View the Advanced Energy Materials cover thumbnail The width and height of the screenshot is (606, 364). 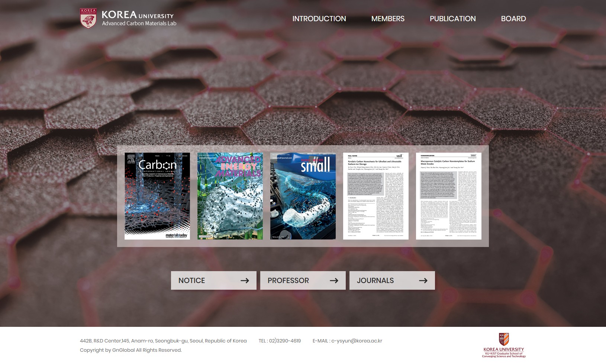(230, 196)
